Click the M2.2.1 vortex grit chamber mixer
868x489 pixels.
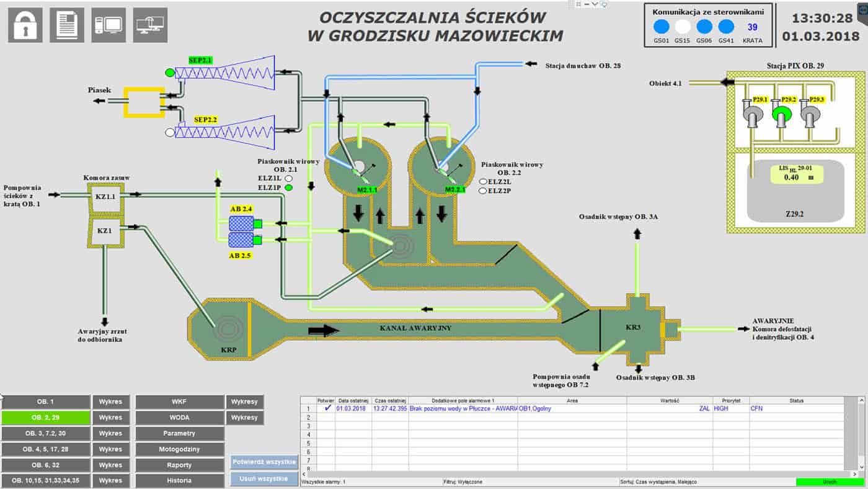(454, 189)
